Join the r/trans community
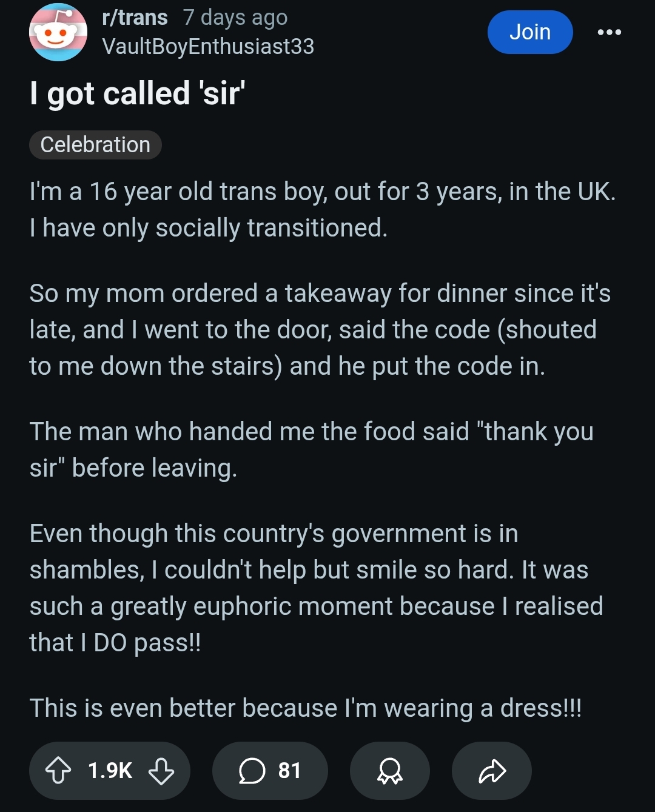Viewport: 655px width, 812px height. (530, 32)
